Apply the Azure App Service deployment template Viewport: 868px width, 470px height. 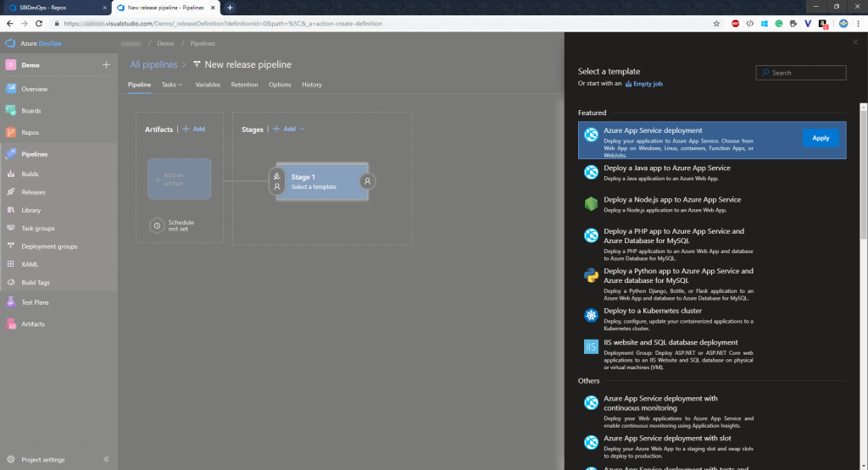[x=821, y=138]
